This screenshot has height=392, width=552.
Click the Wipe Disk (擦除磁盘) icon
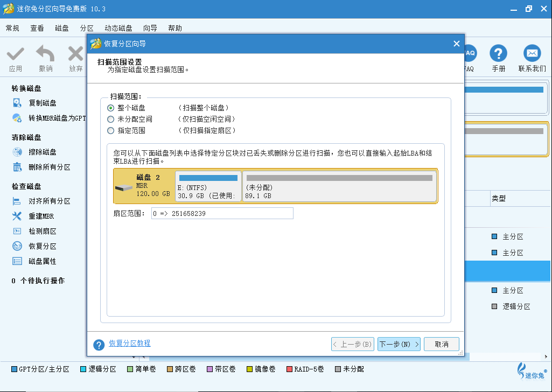coord(17,152)
